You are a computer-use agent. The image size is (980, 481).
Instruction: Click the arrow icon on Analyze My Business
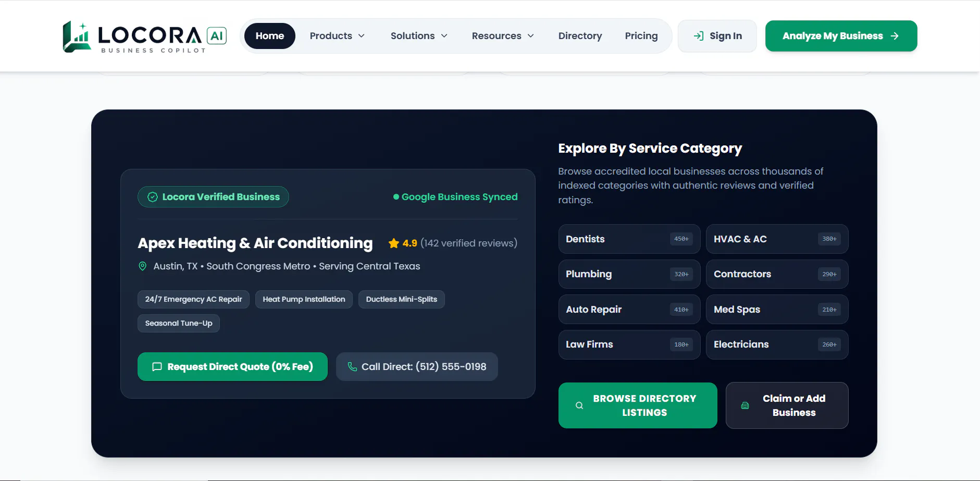(895, 36)
